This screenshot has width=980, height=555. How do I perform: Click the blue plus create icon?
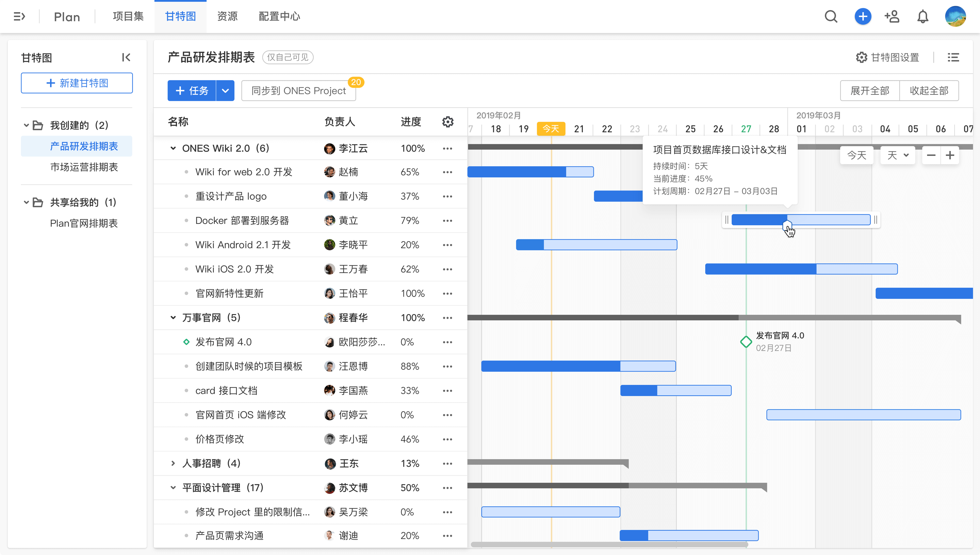[863, 16]
